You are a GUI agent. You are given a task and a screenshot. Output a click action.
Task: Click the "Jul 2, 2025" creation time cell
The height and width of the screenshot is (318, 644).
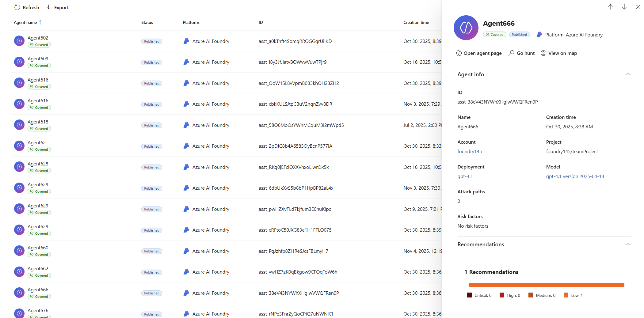(x=423, y=125)
